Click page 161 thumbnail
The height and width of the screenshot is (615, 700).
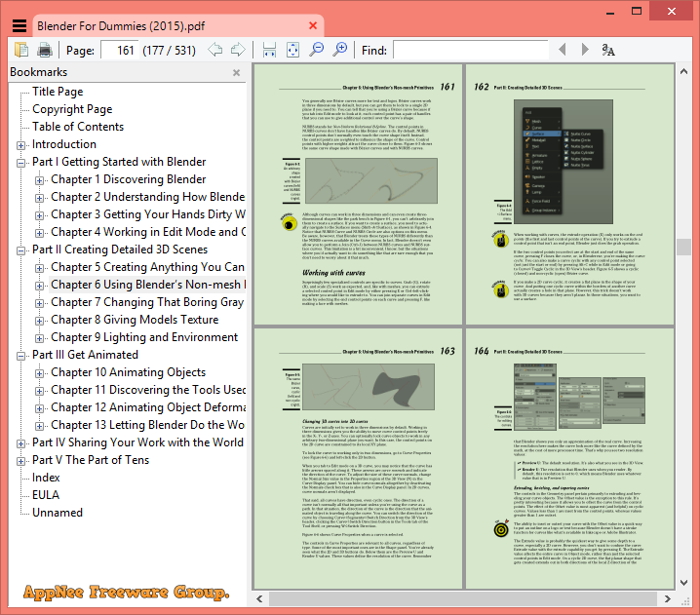358,195
